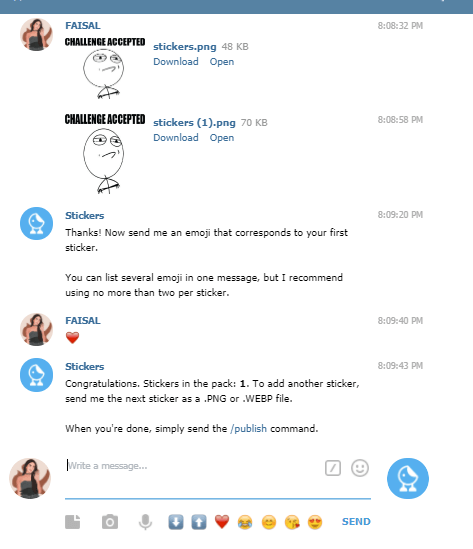Viewport: 473px width, 549px height.
Task: Download the stickers.png file
Action: (x=176, y=62)
